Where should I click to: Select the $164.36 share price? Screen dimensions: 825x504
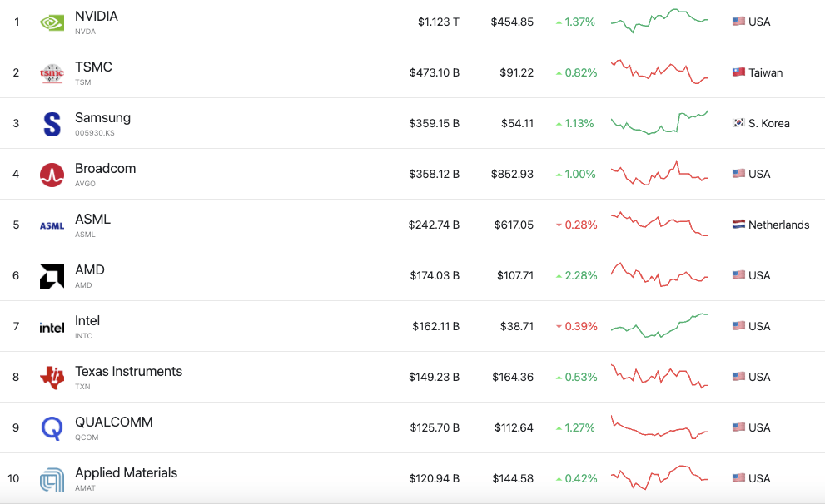[x=513, y=377]
